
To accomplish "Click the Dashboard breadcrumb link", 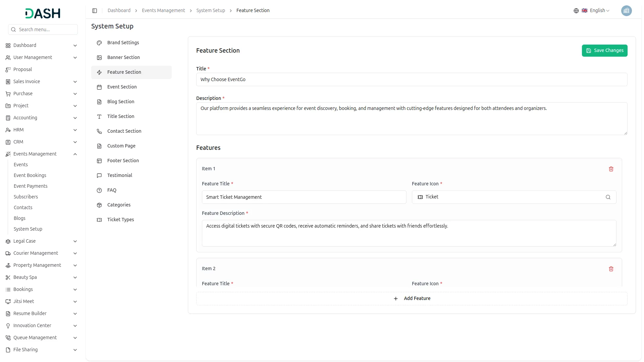I will point(119,11).
